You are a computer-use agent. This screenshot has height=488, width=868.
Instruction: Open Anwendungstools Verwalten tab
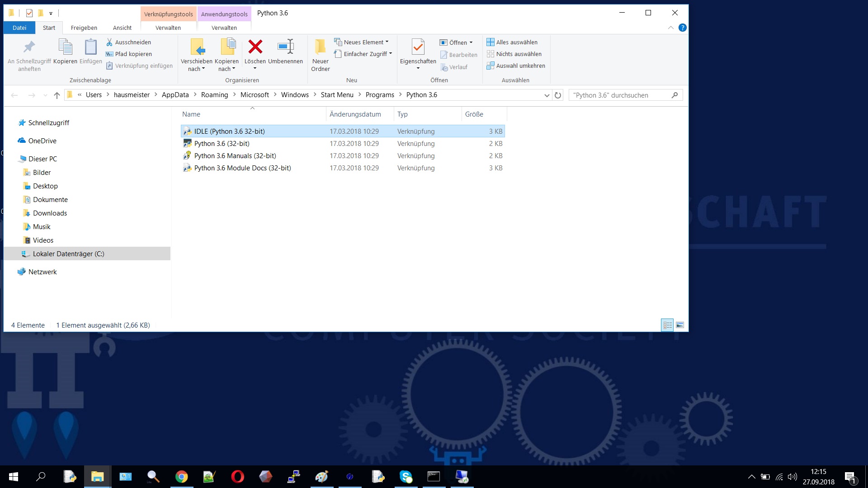(224, 28)
